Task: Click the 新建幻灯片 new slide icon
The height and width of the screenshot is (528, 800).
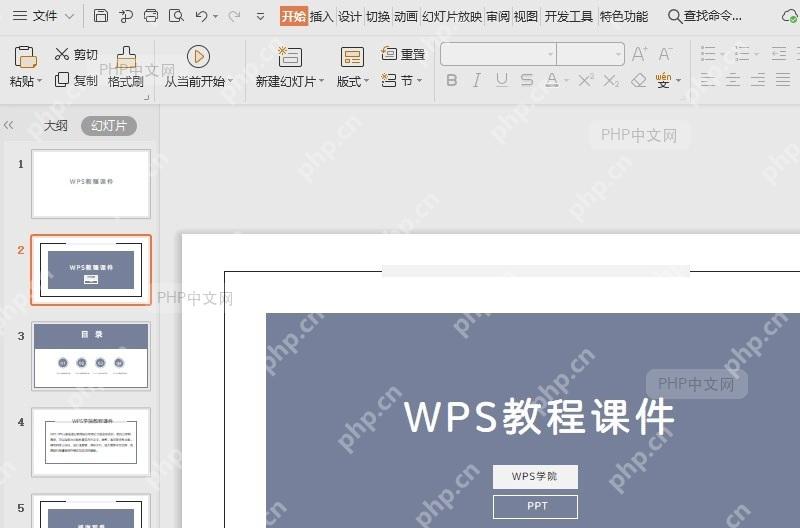Action: point(290,56)
